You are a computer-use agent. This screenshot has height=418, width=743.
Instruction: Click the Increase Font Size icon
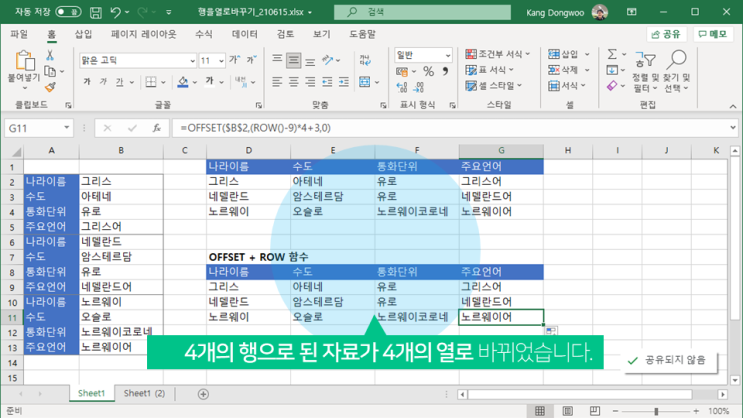point(235,60)
